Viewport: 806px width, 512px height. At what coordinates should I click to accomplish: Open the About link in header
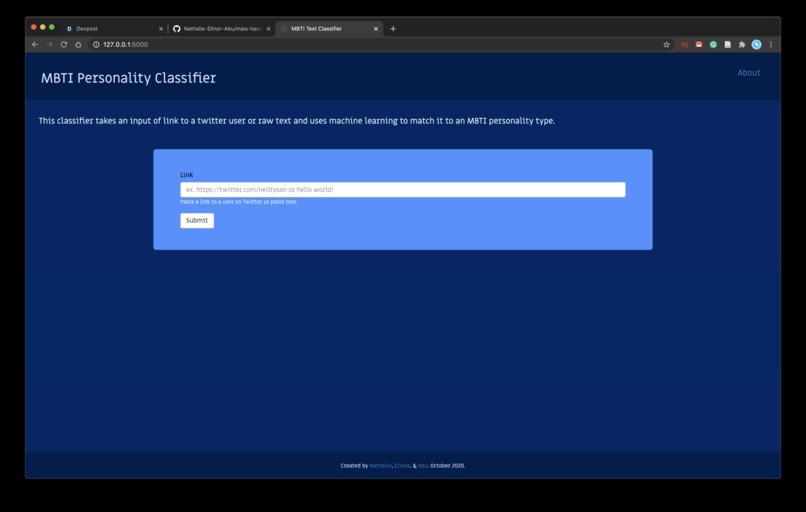click(748, 73)
